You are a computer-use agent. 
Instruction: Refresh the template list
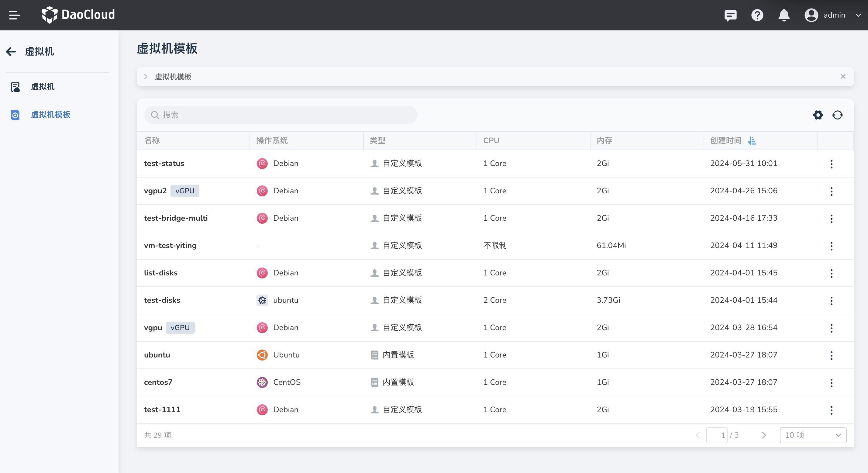tap(837, 115)
